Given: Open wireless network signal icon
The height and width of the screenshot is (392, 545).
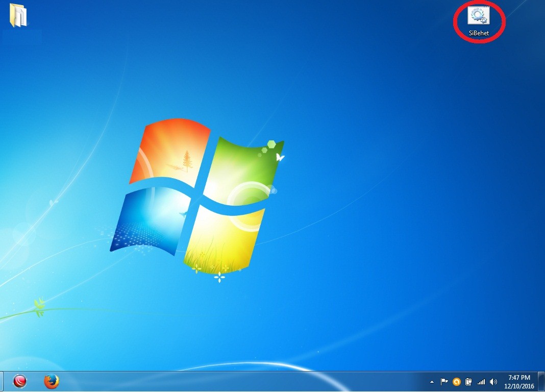Looking at the screenshot, I should pyautogui.click(x=481, y=382).
